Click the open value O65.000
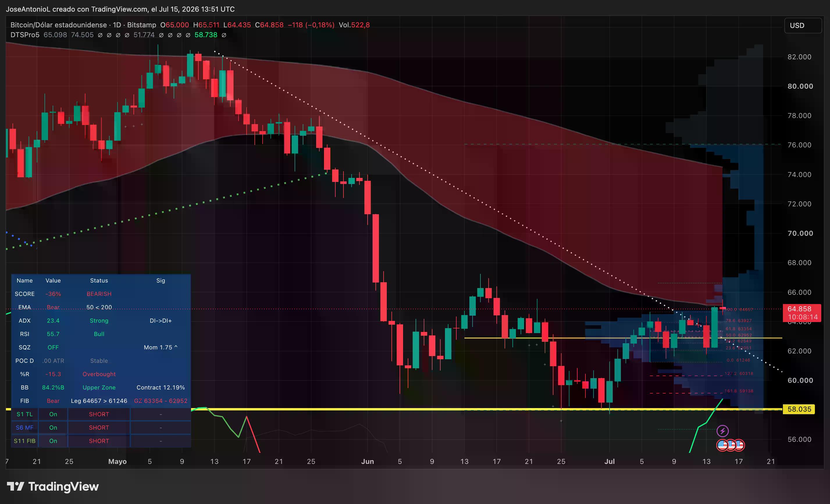This screenshot has height=504, width=830. point(174,25)
